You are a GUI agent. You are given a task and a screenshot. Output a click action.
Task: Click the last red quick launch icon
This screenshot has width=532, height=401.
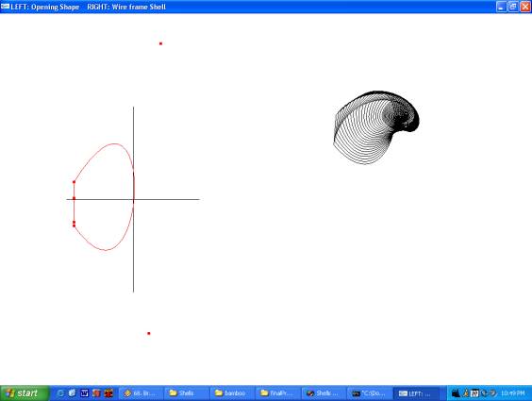(x=108, y=393)
